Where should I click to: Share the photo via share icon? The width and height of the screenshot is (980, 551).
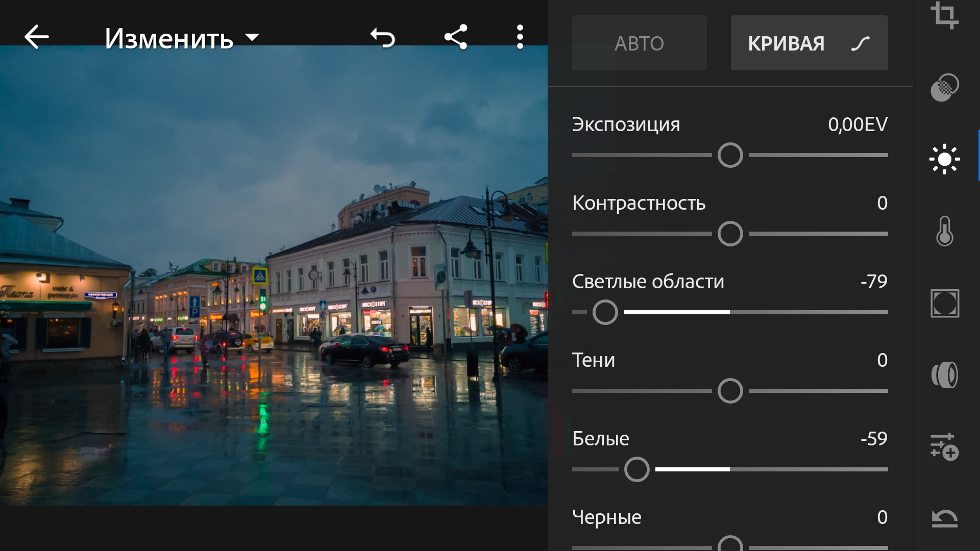456,37
